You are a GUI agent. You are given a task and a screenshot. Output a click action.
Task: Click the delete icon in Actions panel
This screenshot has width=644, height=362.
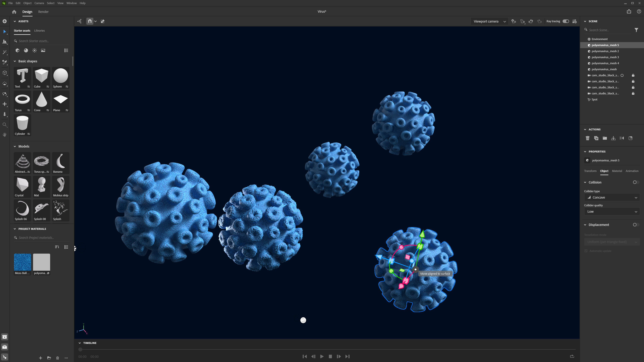587,138
